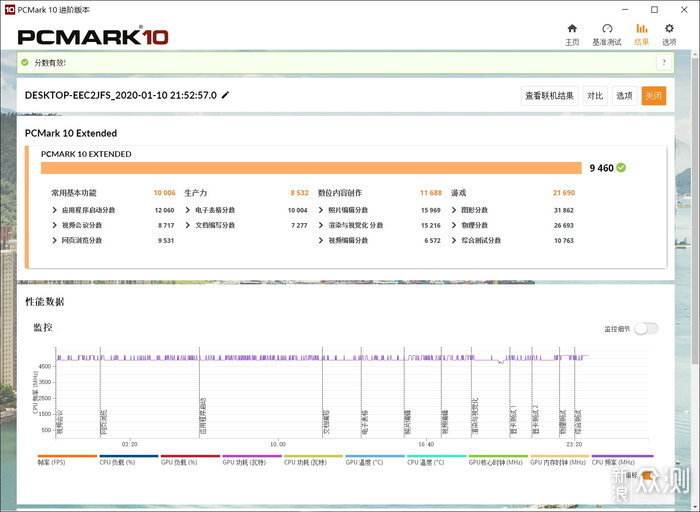The width and height of the screenshot is (700, 512).
Task: Toggle CPU 温度 (°C) legend series
Action: pyautogui.click(x=437, y=460)
